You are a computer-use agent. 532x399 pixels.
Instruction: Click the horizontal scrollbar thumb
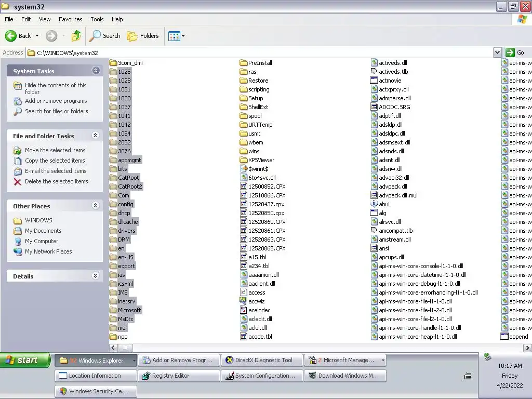click(x=125, y=348)
